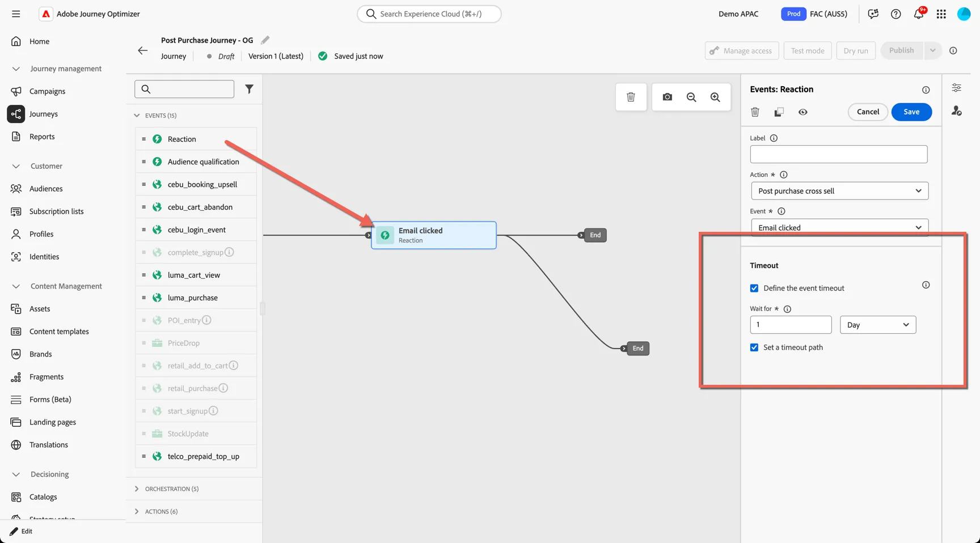
Task: Select the luma_purchase event in palette
Action: [196, 298]
